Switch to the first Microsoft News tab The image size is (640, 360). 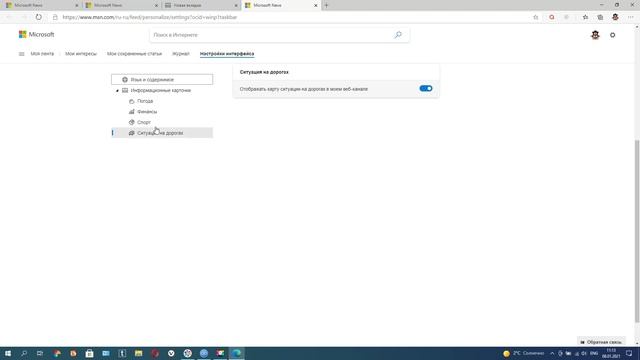click(x=41, y=5)
